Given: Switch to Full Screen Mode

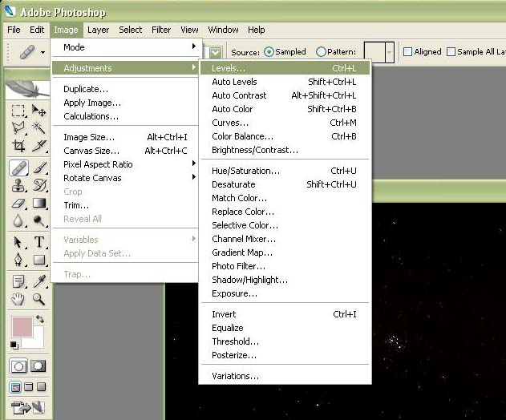Looking at the screenshot, I should pyautogui.click(x=42, y=387).
